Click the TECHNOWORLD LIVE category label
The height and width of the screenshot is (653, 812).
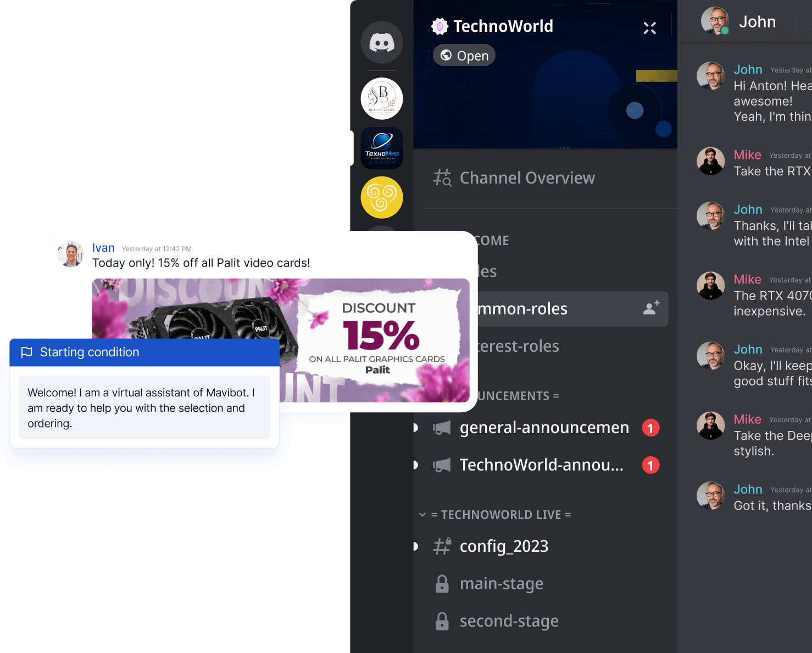point(501,515)
